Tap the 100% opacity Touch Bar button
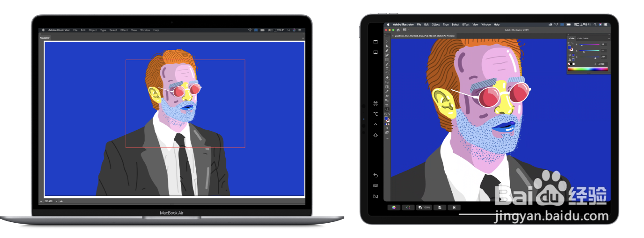 [424, 207]
